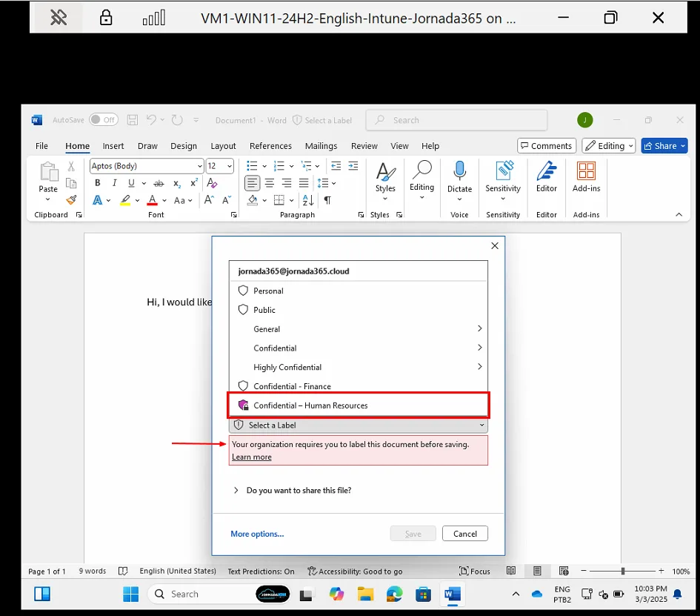This screenshot has height=616, width=700.
Task: Justify the paragraph text
Action: (304, 182)
